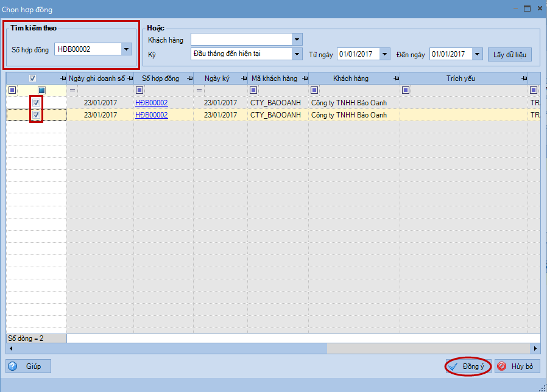Click the Lấy dữ liệu button
This screenshot has width=547, height=392.
511,54
